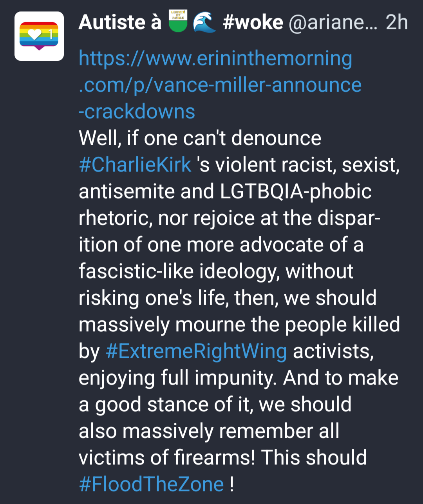Click the blue wave emoji

pos(204,22)
